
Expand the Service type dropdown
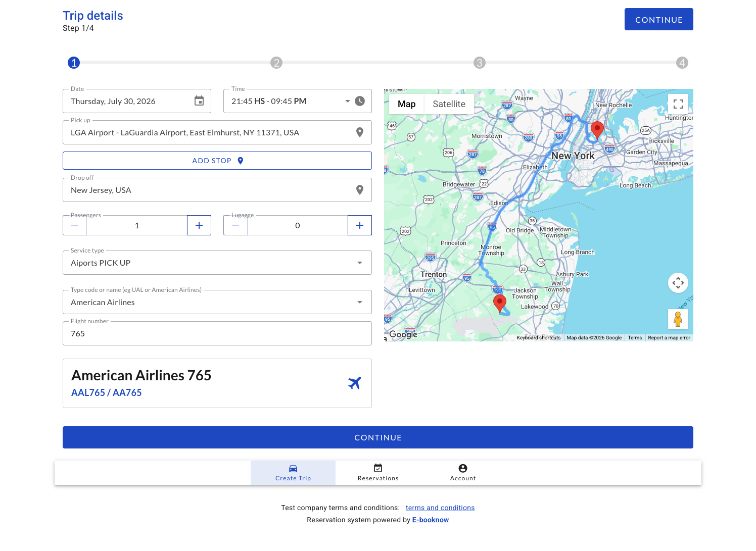[360, 263]
